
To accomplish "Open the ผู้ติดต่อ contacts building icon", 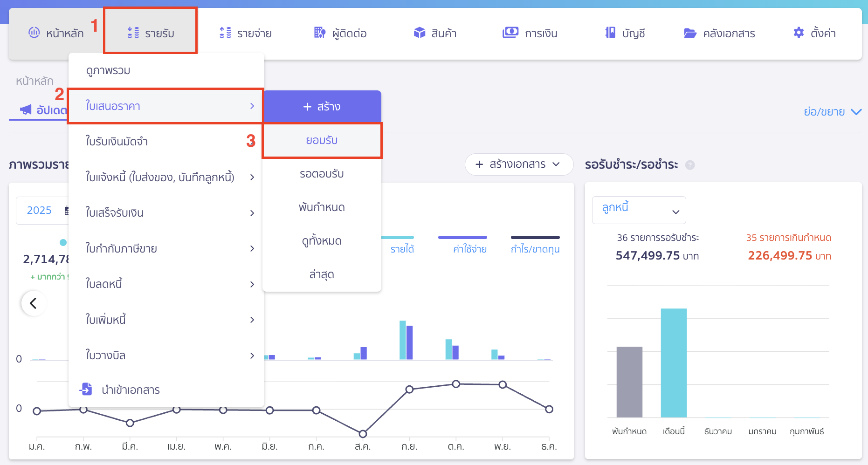I will 319,33.
